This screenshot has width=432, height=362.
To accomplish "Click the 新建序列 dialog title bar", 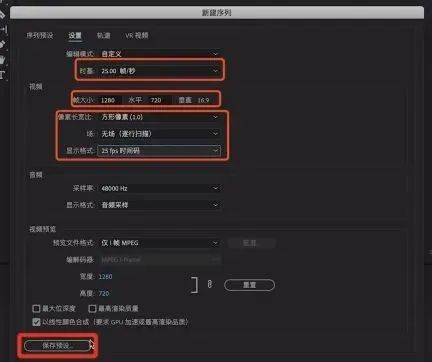I will (x=217, y=13).
